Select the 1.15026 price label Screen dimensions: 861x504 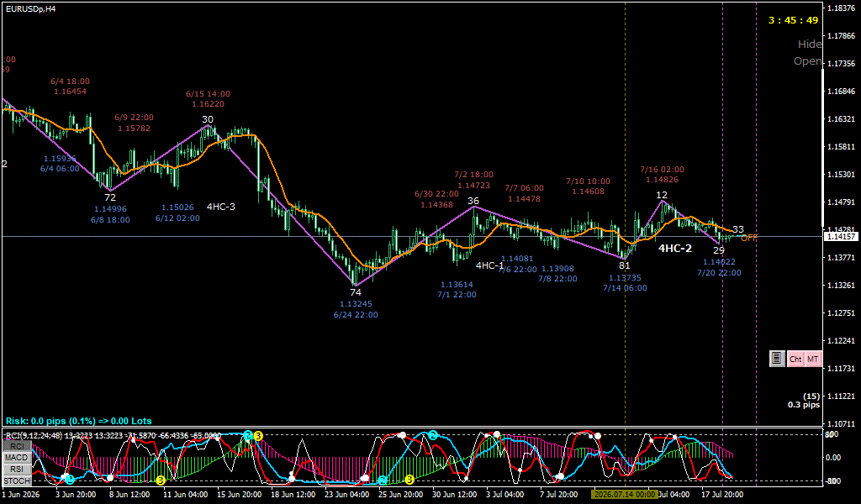coord(177,207)
